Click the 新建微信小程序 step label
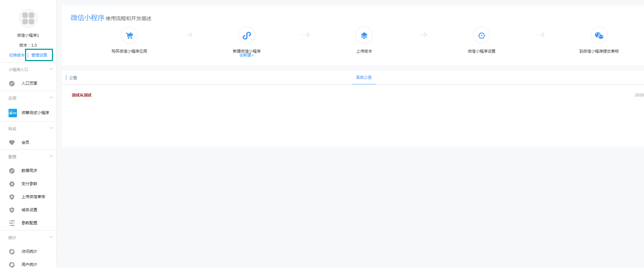 (247, 51)
